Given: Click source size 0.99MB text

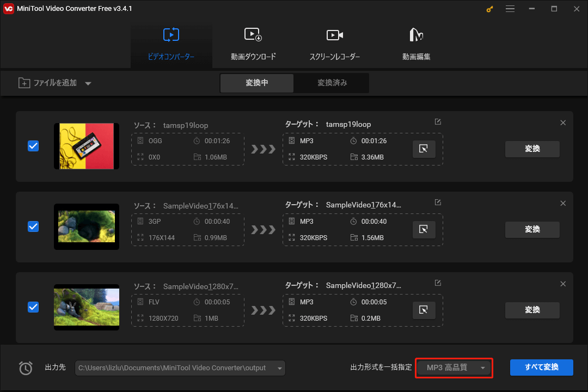Looking at the screenshot, I should (x=216, y=238).
